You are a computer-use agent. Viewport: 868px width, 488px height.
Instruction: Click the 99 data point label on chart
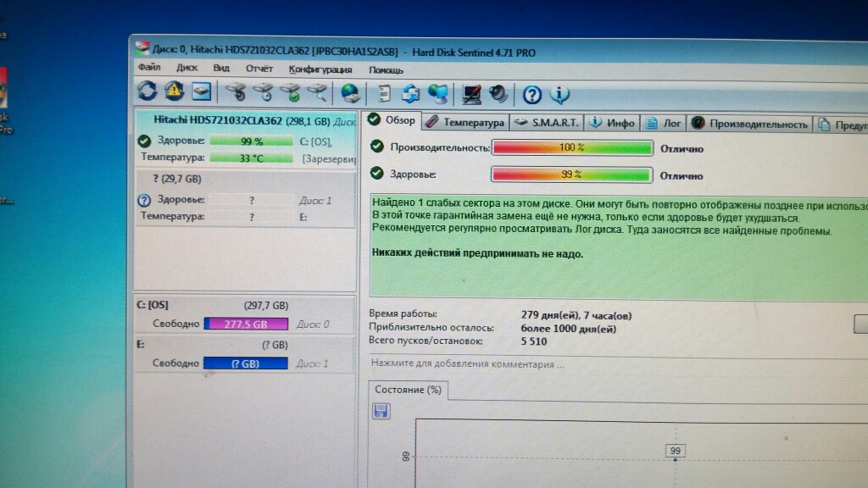(x=676, y=451)
